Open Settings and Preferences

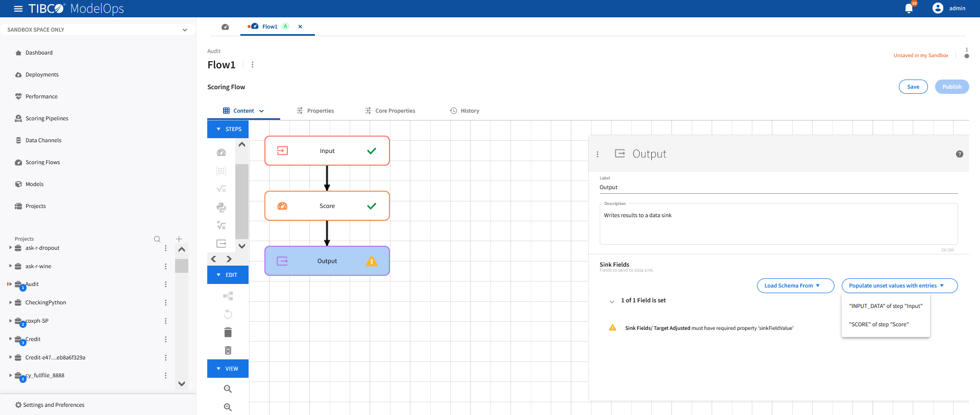click(50, 405)
